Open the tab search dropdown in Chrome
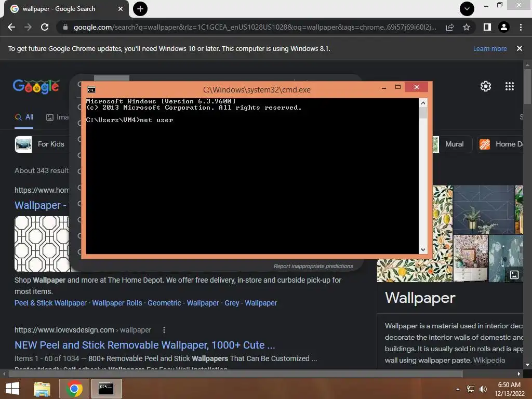The image size is (532, 399). click(467, 9)
